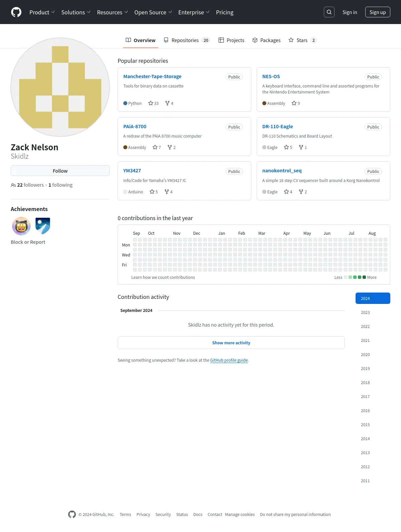Open the Starstruck achievement badge
Image resolution: width=401 pixels, height=532 pixels.
click(21, 226)
